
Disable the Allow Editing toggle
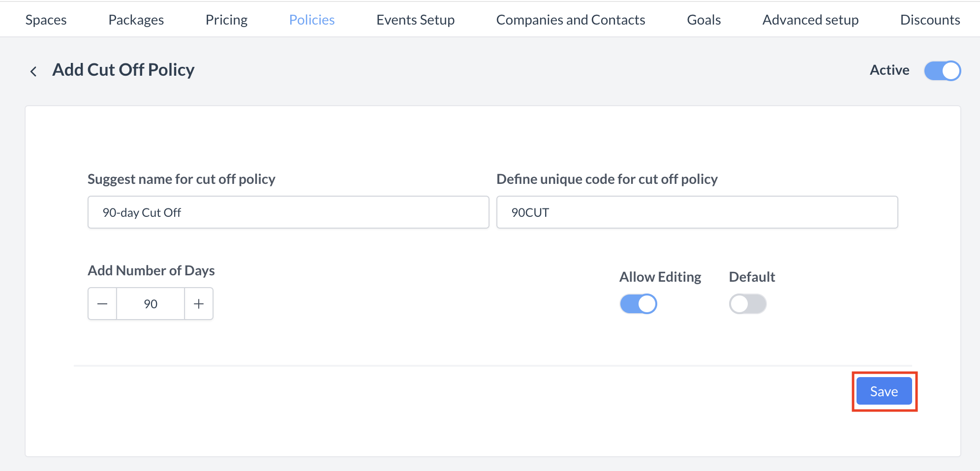tap(638, 303)
